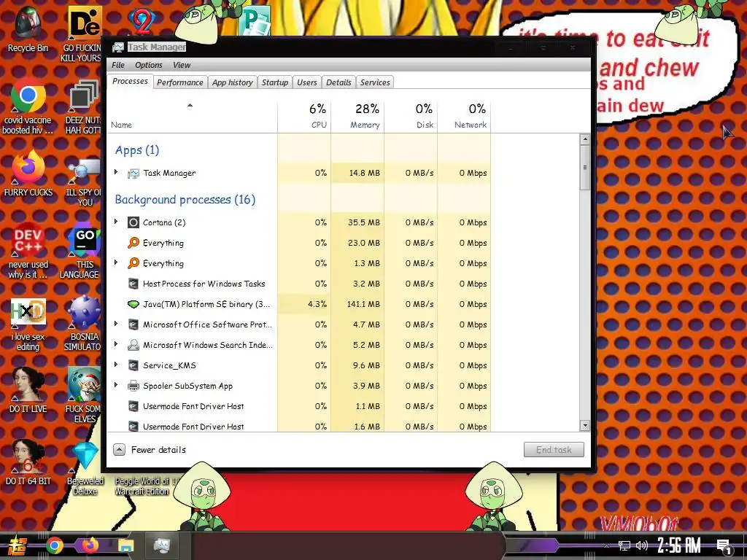This screenshot has height=560, width=747.
Task: Switch to the Startup tab
Action: click(275, 82)
